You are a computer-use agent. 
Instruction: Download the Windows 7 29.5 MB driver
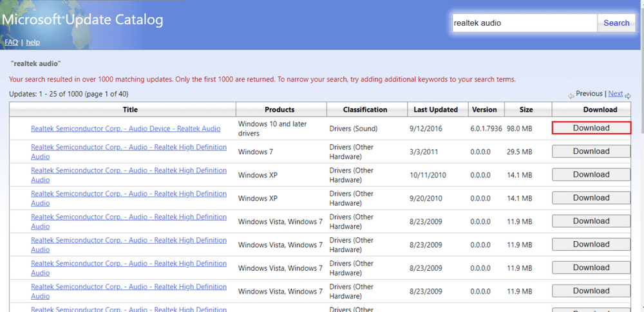coord(591,151)
